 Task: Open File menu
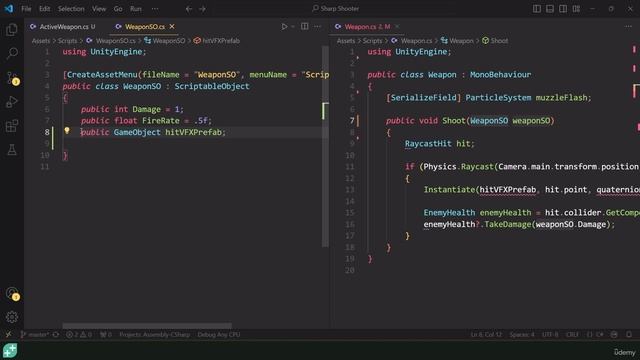pyautogui.click(x=26, y=9)
